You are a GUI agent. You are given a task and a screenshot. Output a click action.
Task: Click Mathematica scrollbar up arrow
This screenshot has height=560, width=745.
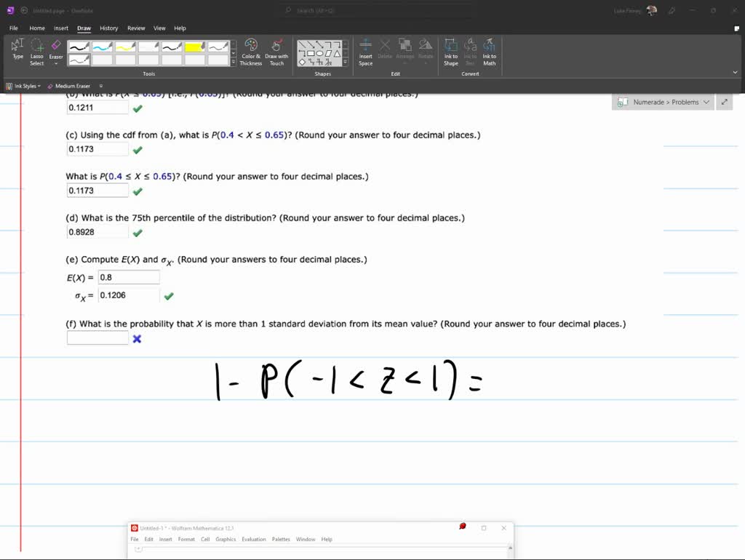(x=510, y=548)
